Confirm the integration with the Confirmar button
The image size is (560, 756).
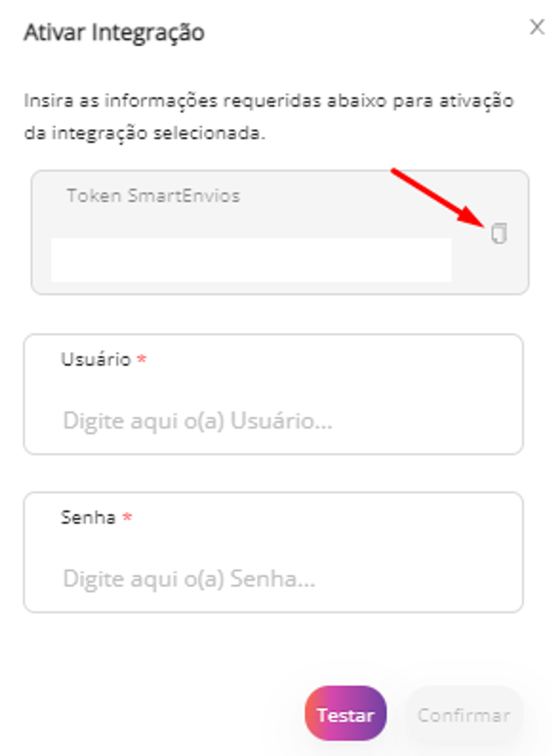(464, 715)
